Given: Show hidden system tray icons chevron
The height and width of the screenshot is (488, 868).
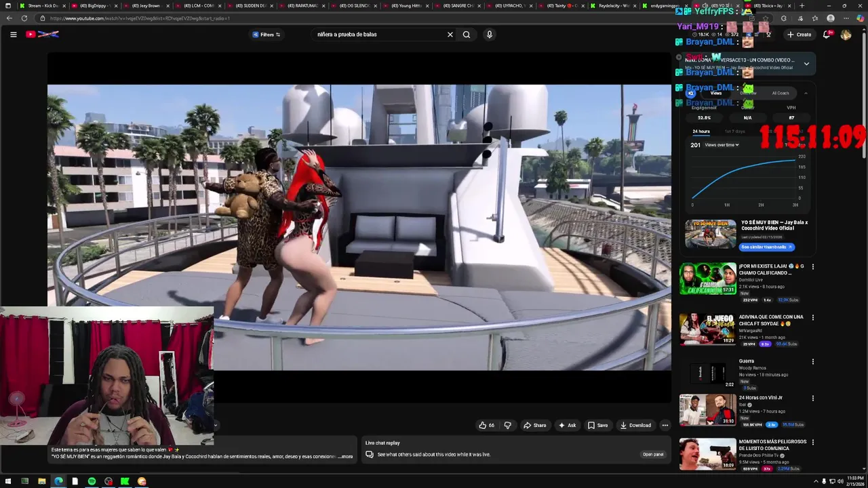Looking at the screenshot, I should [816, 481].
